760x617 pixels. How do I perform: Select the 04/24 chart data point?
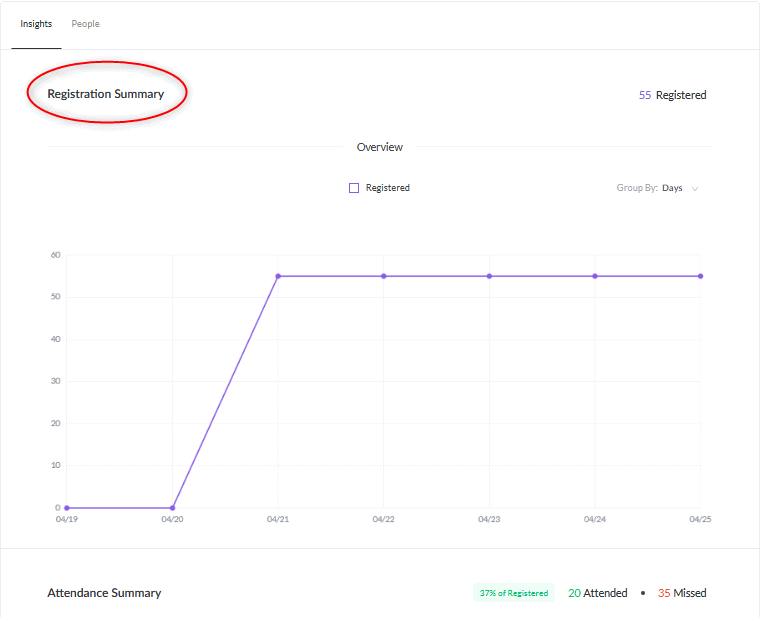pos(595,276)
